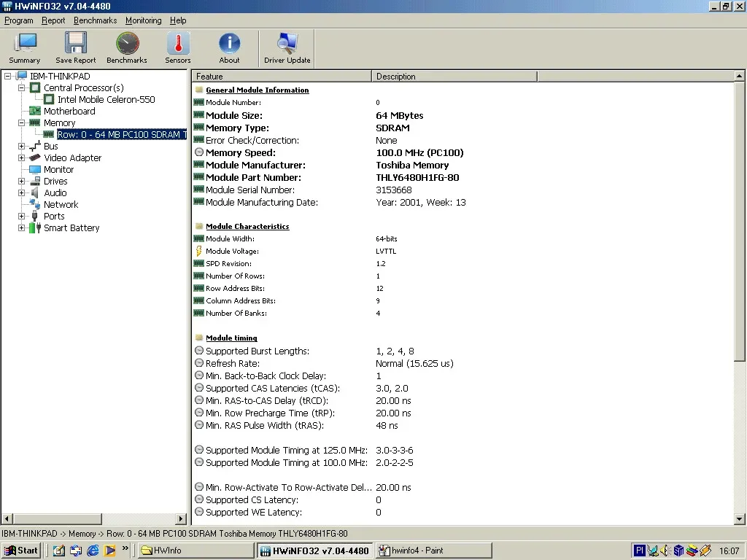The height and width of the screenshot is (560, 747).
Task: Select the Refresh Rate row
Action: [323, 363]
